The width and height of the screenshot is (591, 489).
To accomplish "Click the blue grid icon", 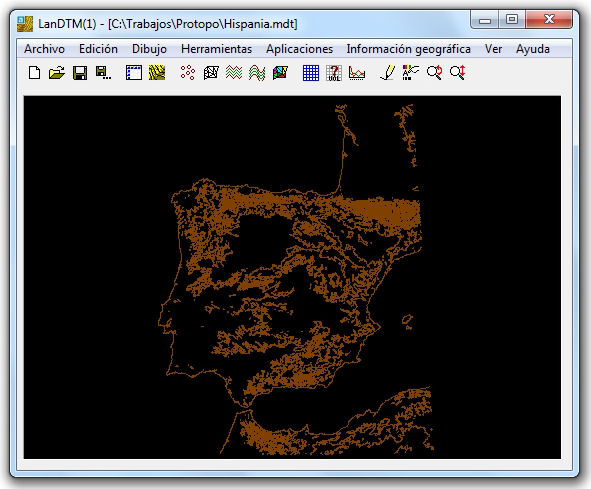I will [x=311, y=72].
